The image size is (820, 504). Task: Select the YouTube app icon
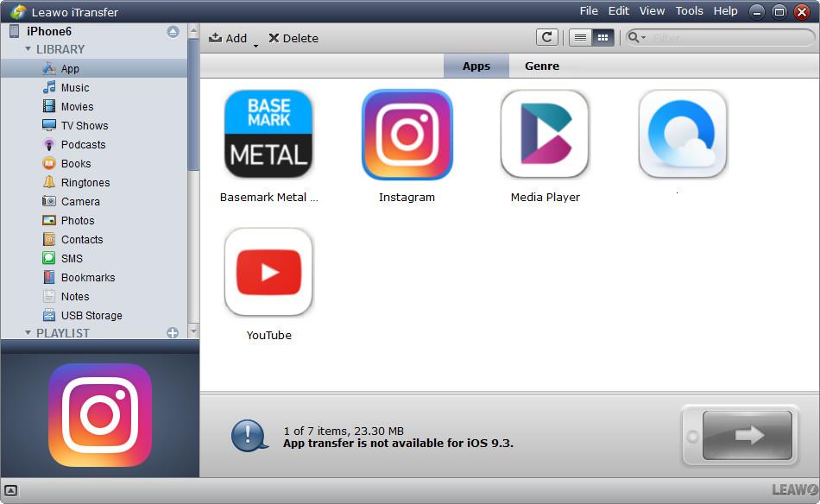click(x=268, y=273)
